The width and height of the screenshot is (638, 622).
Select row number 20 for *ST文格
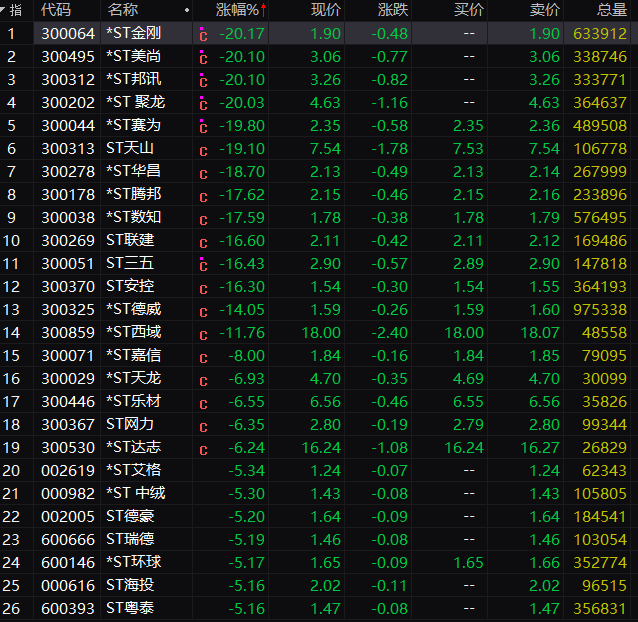(x=11, y=471)
